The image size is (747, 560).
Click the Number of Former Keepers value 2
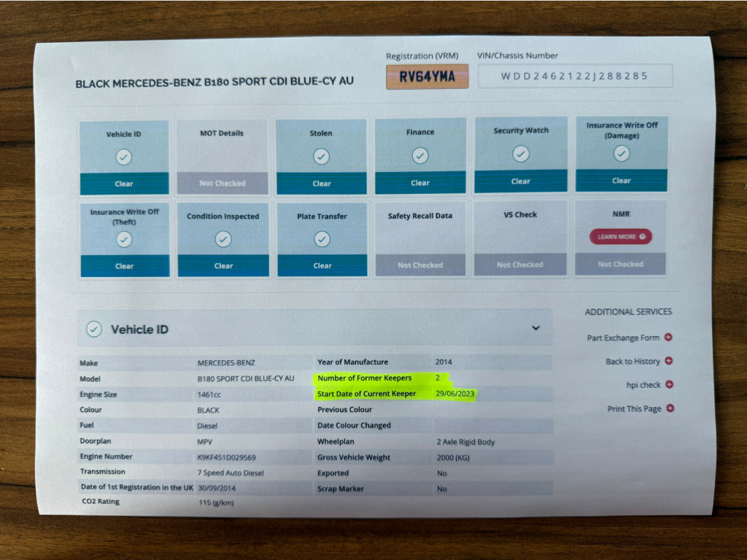pos(438,378)
